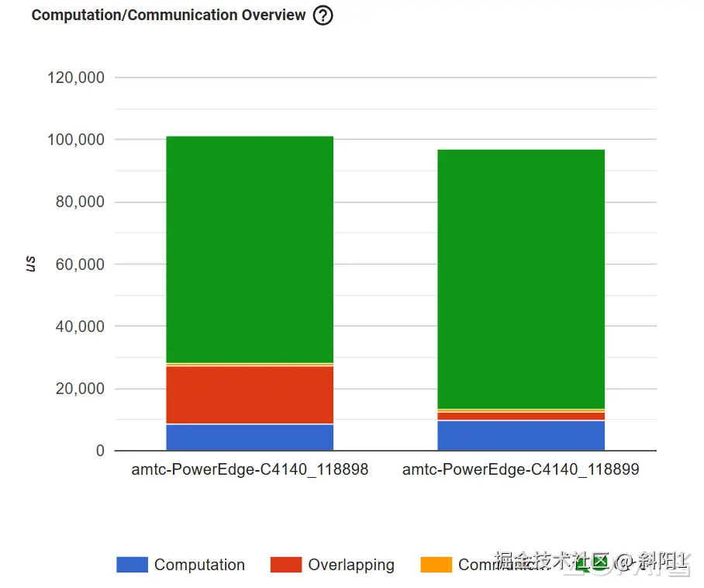
Task: Select the blue Computation legend swatch
Action: 132,565
